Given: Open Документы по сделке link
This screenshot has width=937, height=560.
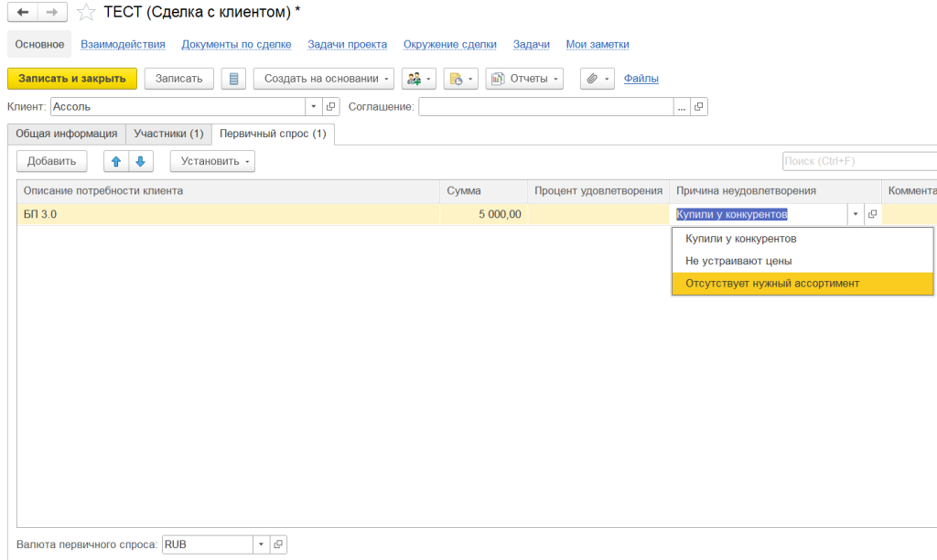Looking at the screenshot, I should [x=237, y=44].
